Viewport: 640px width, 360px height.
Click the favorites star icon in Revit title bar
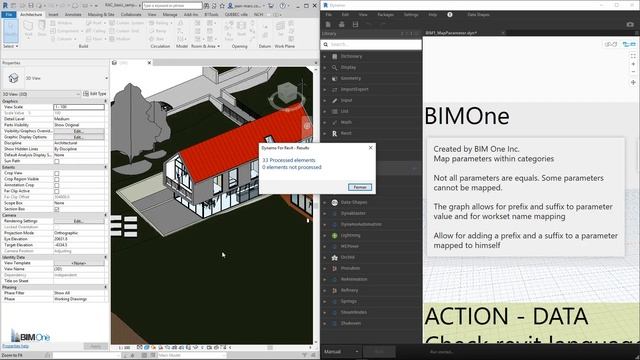[222, 6]
